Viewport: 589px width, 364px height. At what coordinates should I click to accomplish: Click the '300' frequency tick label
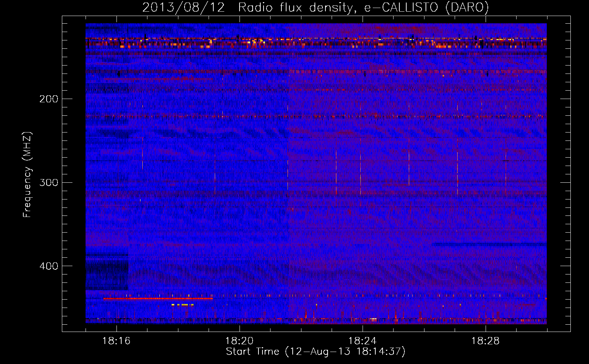click(x=49, y=182)
